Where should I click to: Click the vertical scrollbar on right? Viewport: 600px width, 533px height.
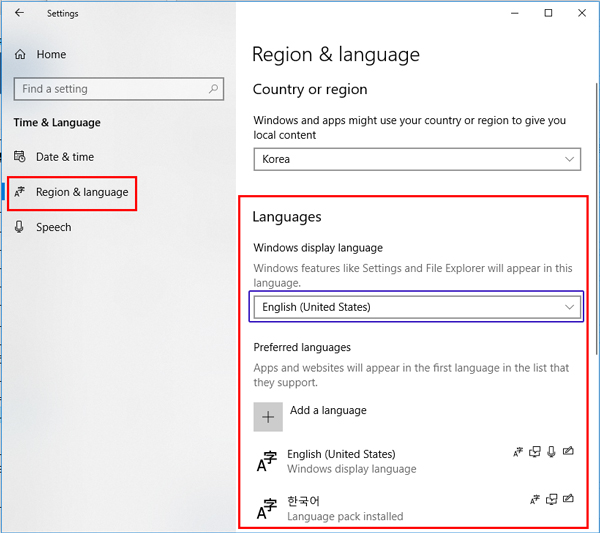click(x=596, y=218)
